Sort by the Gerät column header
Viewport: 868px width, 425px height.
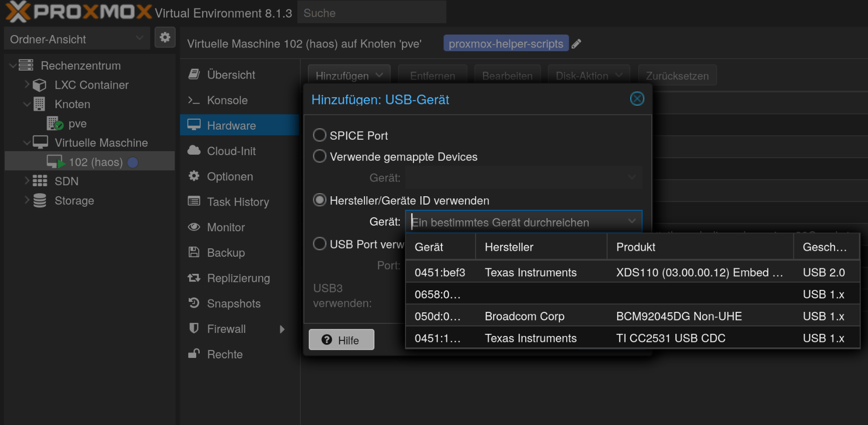[441, 247]
